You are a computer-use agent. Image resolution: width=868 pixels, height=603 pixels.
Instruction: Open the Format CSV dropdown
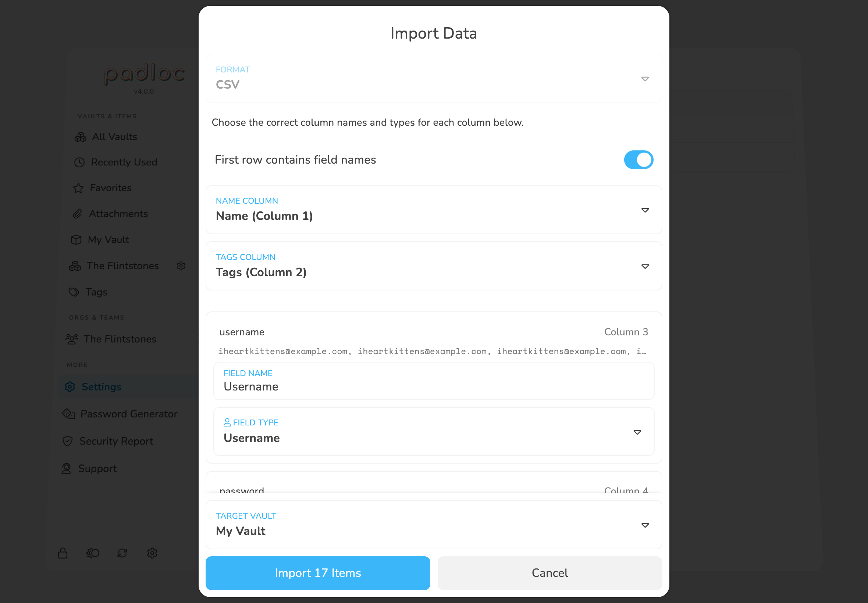(434, 78)
